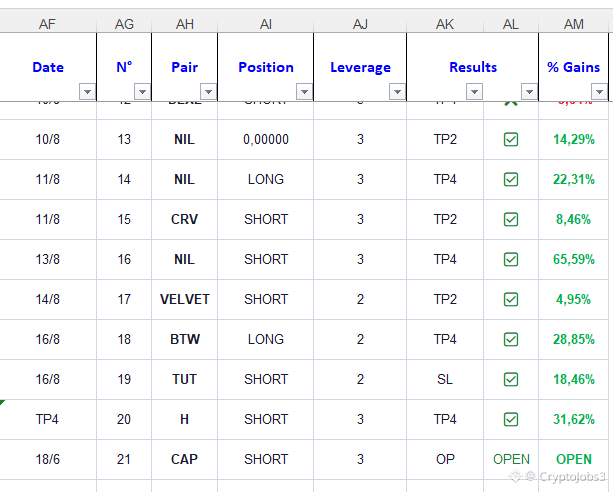This screenshot has width=613, height=492.
Task: Select the BTW pair cell
Action: 185,339
